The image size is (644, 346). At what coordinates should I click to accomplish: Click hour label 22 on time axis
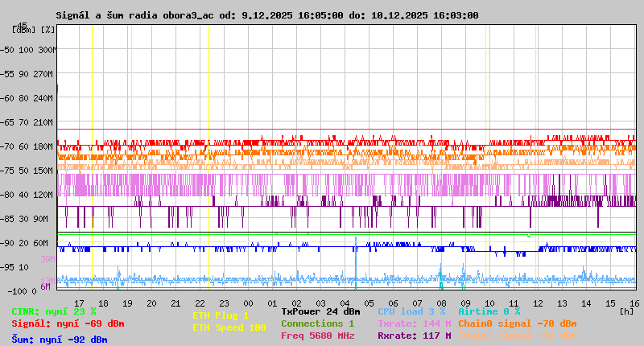point(200,303)
